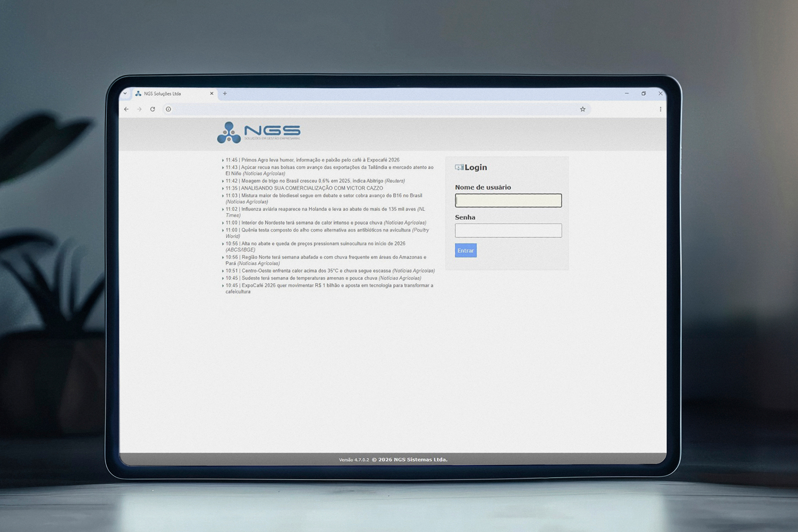Select the NGS Soluções Ltda tab
The height and width of the screenshot is (532, 798).
pyautogui.click(x=174, y=94)
